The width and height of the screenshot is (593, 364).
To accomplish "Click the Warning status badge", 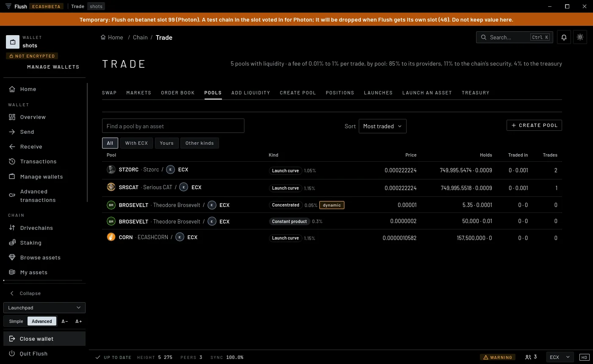I will (498, 357).
